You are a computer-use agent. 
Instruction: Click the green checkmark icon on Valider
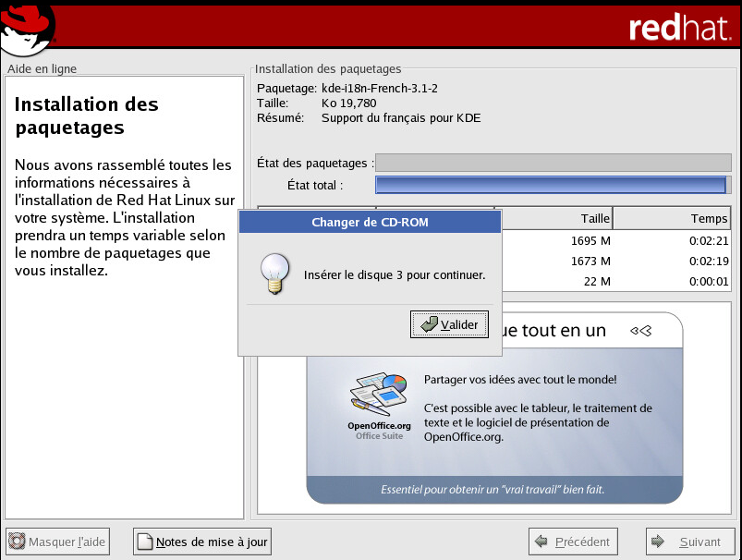pos(428,324)
